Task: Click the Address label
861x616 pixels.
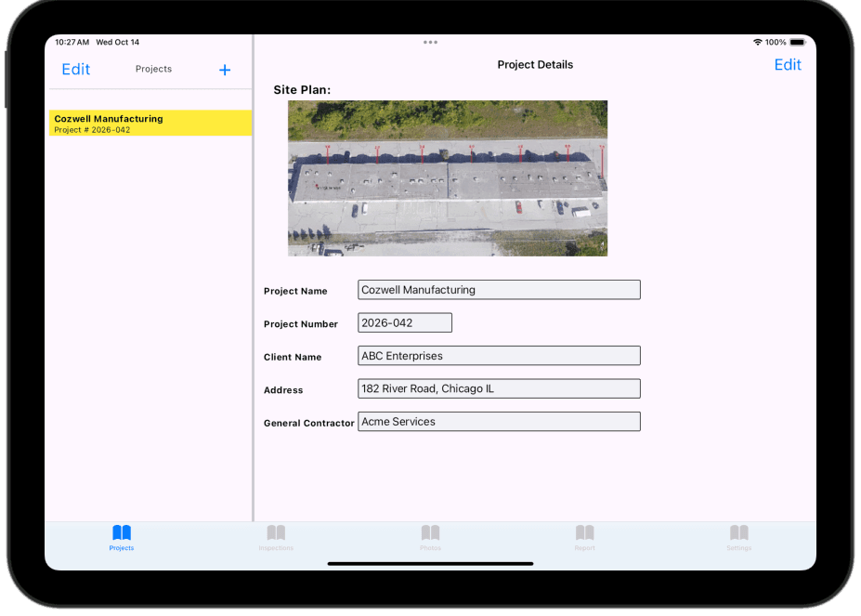Action: 282,390
